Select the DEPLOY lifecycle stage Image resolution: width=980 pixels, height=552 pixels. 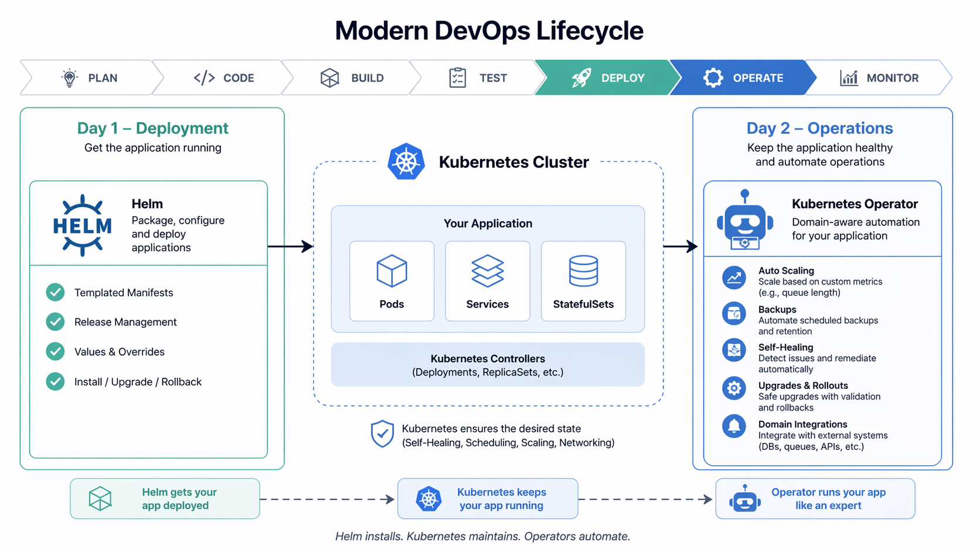(x=608, y=77)
